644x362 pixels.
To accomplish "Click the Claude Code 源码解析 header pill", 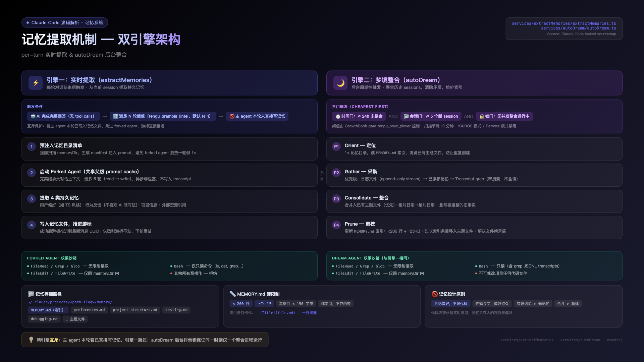I will [65, 22].
